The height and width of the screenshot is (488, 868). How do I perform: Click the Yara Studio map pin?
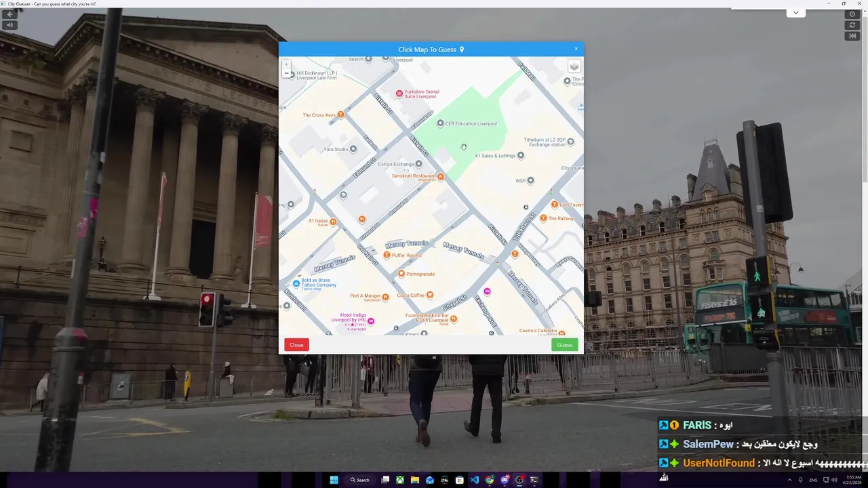(353, 149)
